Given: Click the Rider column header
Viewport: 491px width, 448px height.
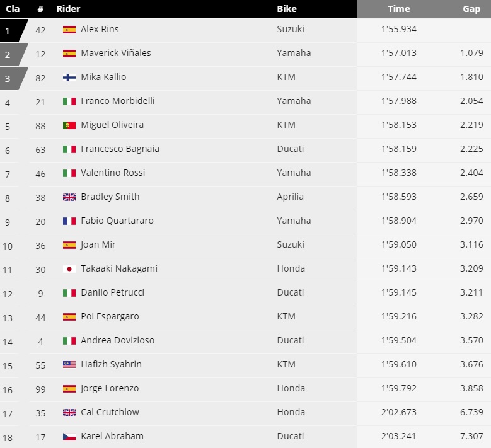Looking at the screenshot, I should point(68,9).
